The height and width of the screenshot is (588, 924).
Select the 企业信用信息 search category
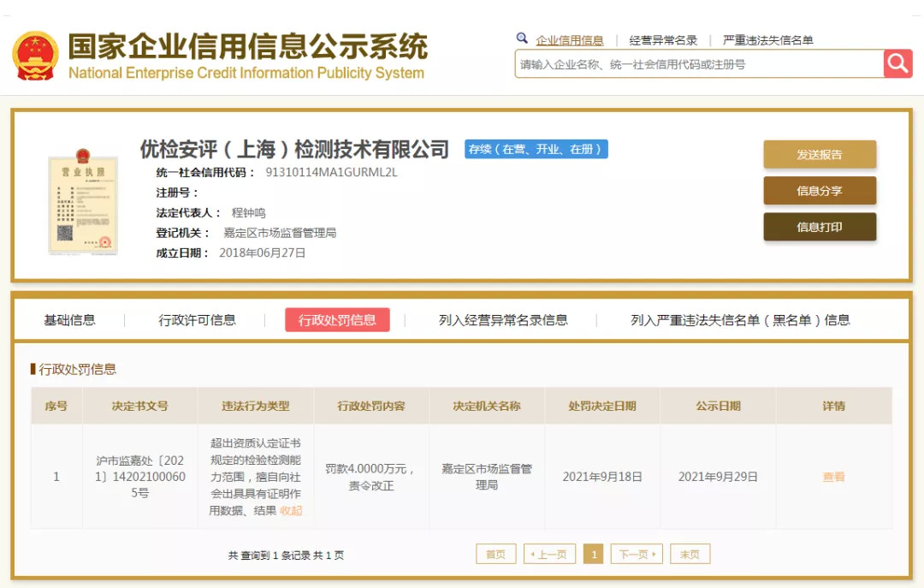(x=569, y=40)
